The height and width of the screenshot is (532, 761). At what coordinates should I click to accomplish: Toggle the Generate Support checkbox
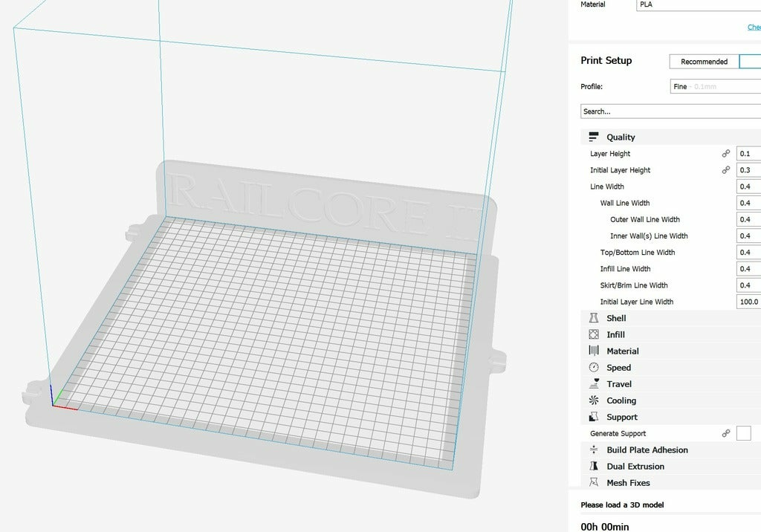coord(743,433)
